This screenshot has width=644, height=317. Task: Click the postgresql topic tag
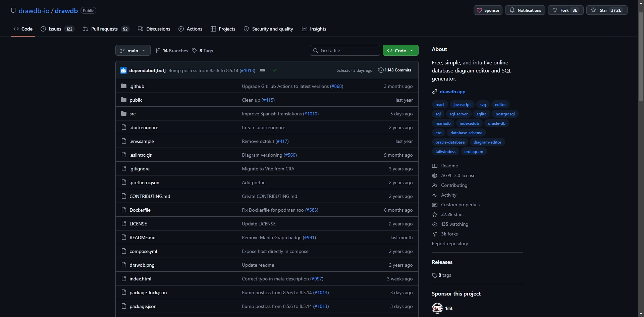[505, 114]
